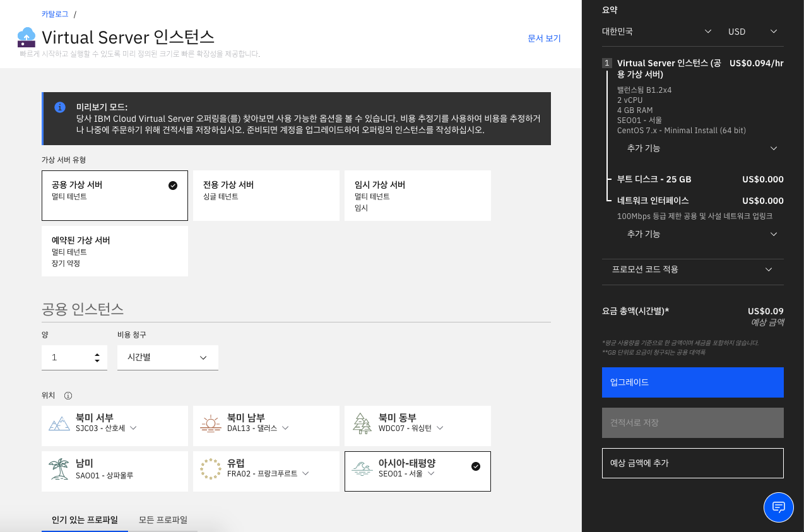Expand 추가 기능 under 네트워크 인터페이스
Viewport: 804px width, 532px height.
tap(702, 234)
